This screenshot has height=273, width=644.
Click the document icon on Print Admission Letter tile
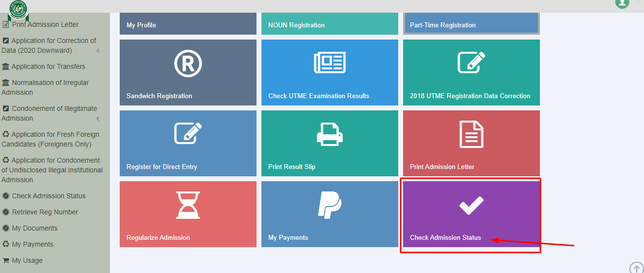[472, 134]
